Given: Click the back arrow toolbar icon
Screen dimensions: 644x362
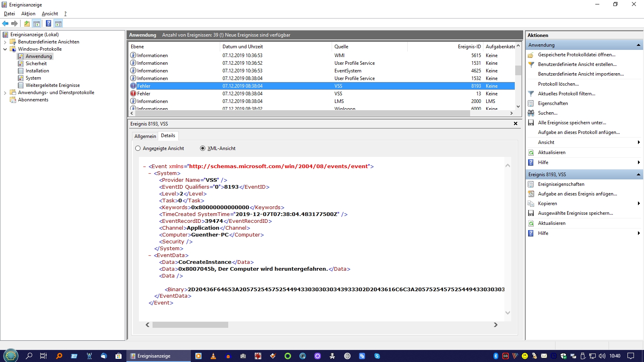Looking at the screenshot, I should coord(5,24).
